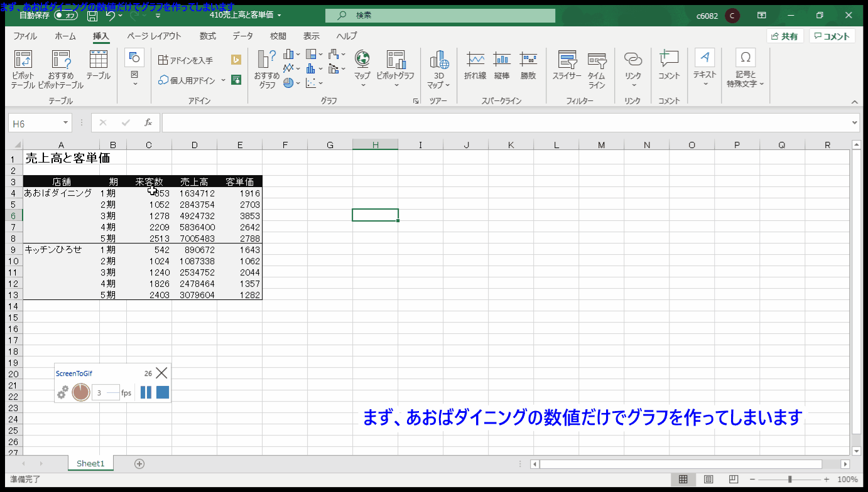Click the Save icon in title bar
868x492 pixels.
[x=92, y=15]
